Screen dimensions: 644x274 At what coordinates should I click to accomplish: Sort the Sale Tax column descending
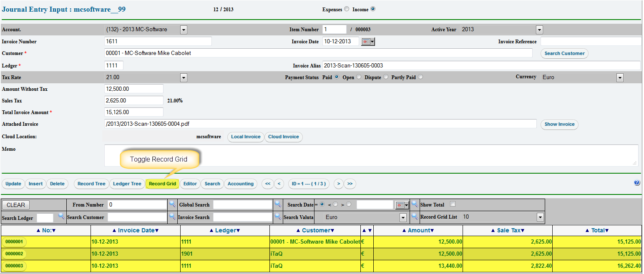point(523,231)
